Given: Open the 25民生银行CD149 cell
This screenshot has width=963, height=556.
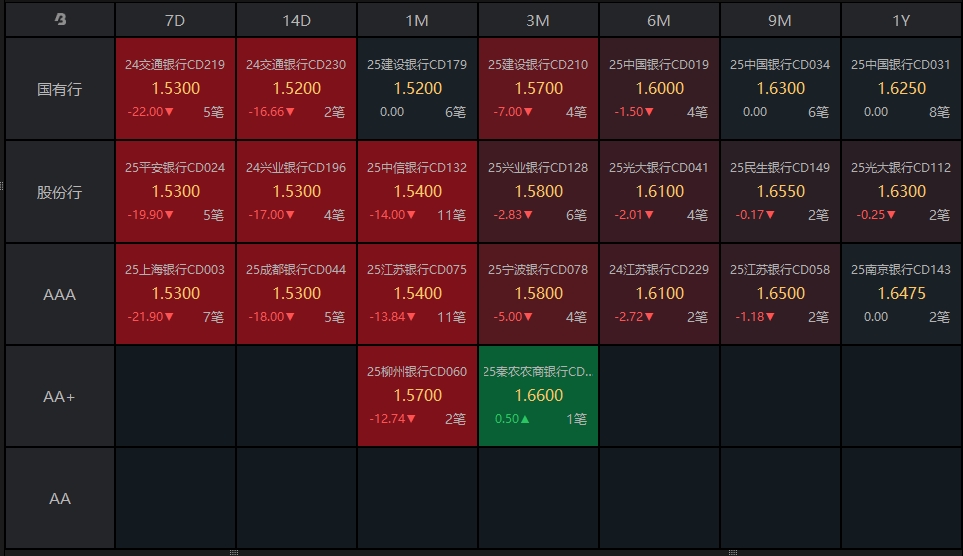Looking at the screenshot, I should (x=780, y=191).
